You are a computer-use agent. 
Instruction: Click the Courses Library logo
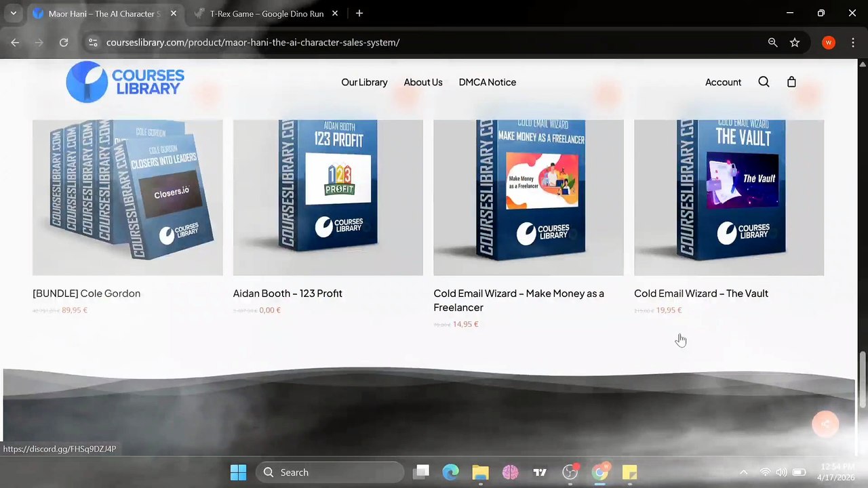tap(125, 82)
